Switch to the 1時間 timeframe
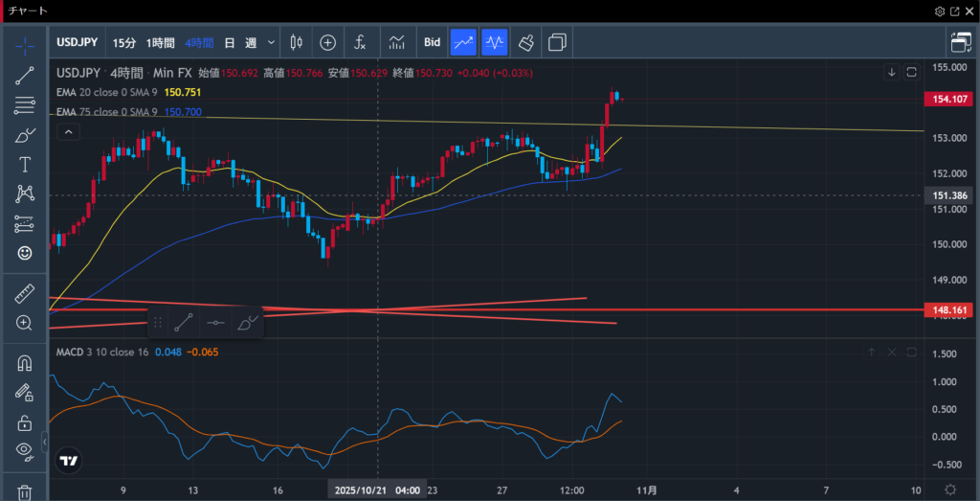Image resolution: width=980 pixels, height=501 pixels. click(x=160, y=42)
